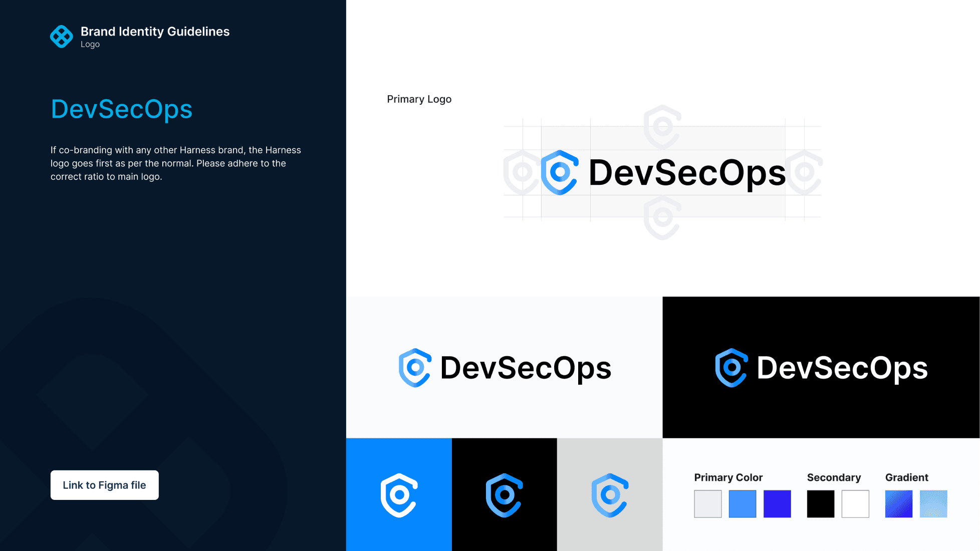Screen dimensions: 980x551
Task: Click the white DevSecOps wordmark on black
Action: (x=842, y=368)
